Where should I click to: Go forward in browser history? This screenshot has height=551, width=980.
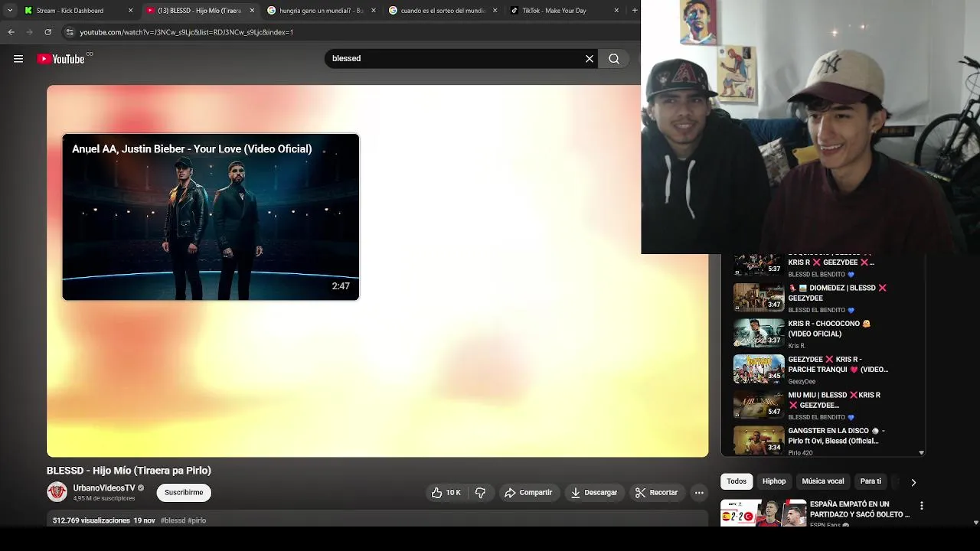point(29,32)
